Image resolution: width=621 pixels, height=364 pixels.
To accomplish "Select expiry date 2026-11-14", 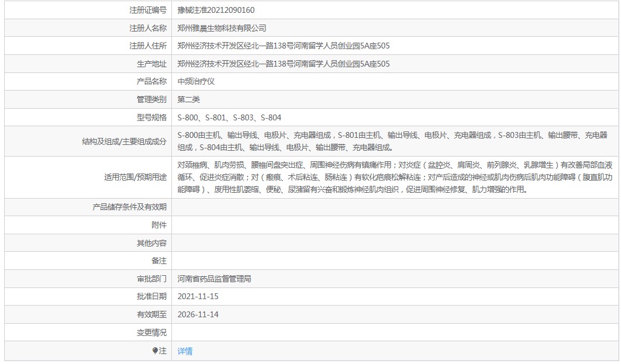I will [198, 314].
